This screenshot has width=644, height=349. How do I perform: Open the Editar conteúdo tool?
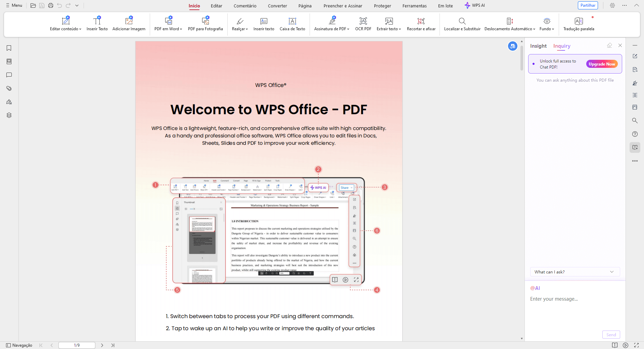(65, 24)
